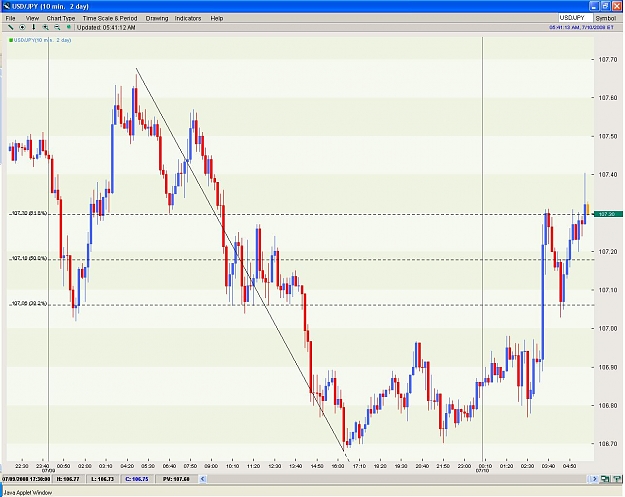Select the trend line drawing tool
The height and width of the screenshot is (497, 625).
[11, 28]
